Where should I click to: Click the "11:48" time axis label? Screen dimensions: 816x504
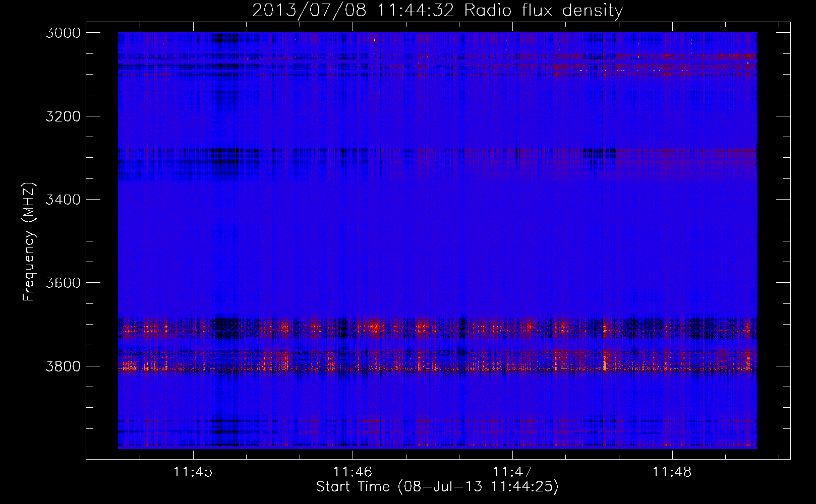[672, 472]
